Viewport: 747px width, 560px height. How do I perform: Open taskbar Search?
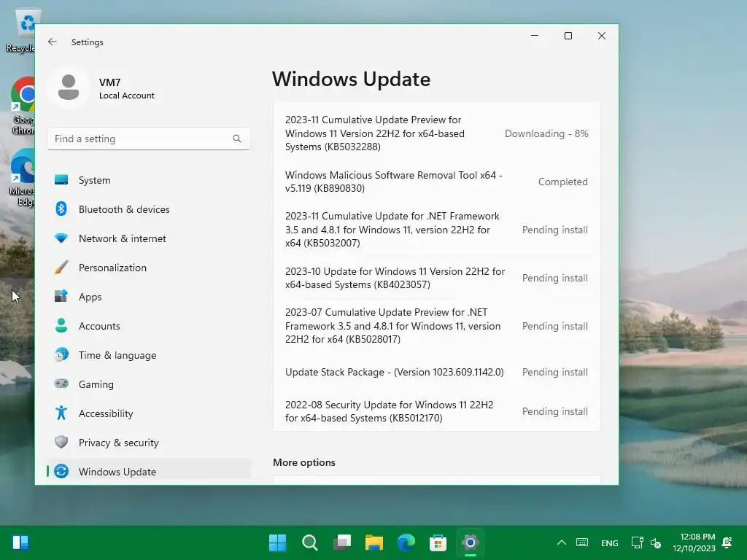(x=309, y=542)
